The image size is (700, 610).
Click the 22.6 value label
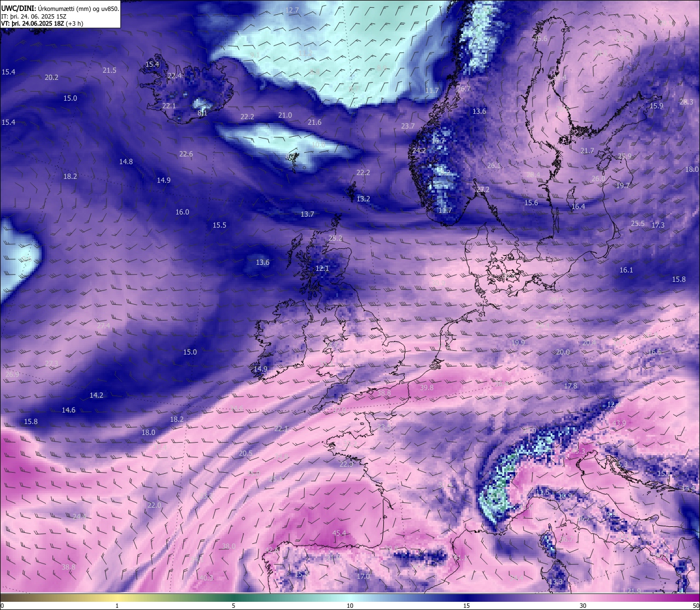click(x=186, y=154)
